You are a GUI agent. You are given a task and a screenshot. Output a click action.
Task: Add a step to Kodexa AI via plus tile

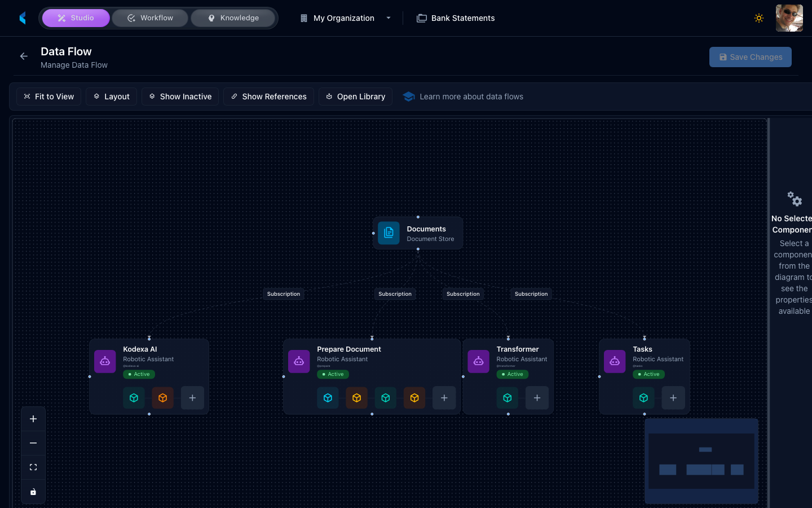coord(192,397)
